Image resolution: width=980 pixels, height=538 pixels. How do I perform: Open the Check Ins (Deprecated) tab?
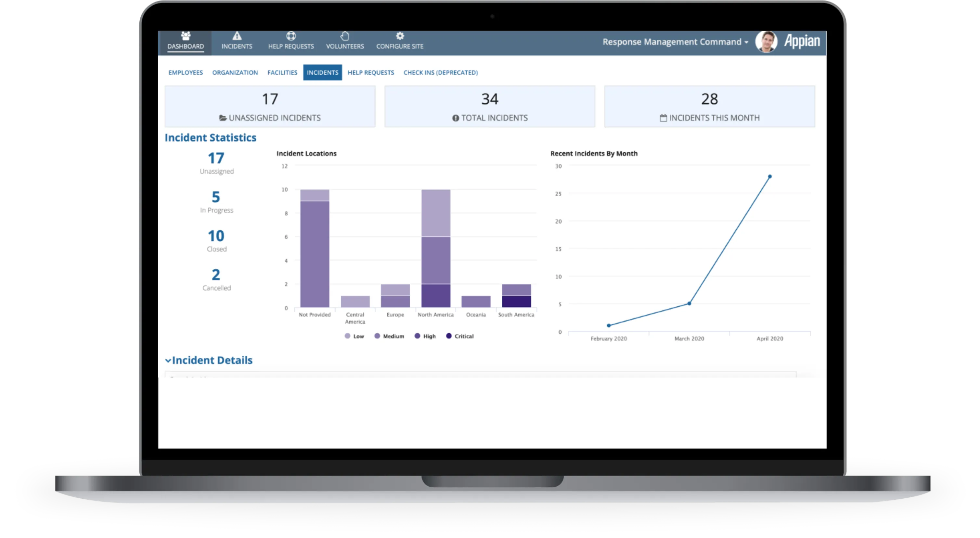coord(441,72)
